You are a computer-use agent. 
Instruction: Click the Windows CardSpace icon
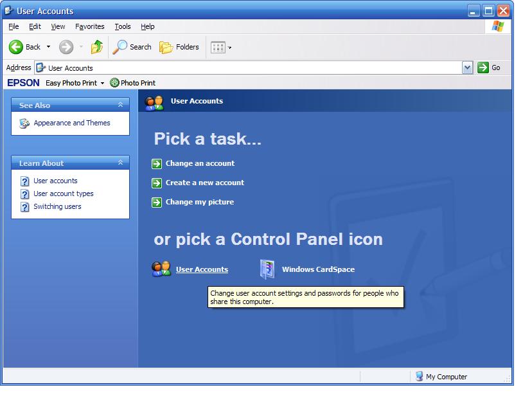point(266,269)
